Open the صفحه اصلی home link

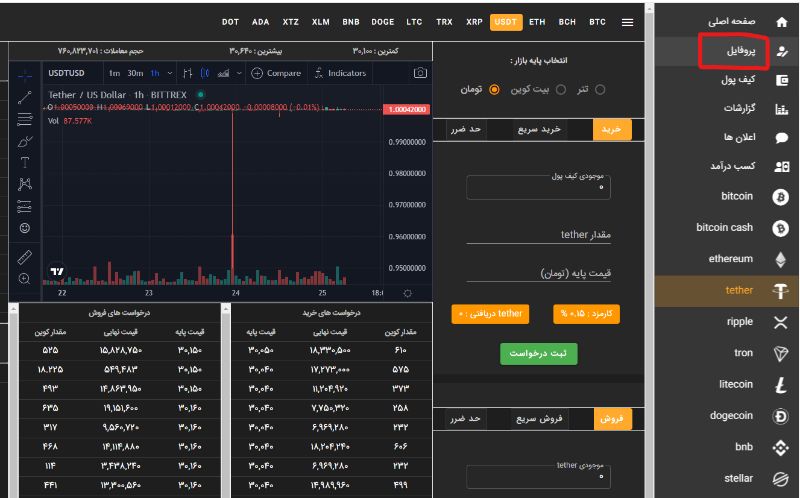[x=731, y=22]
